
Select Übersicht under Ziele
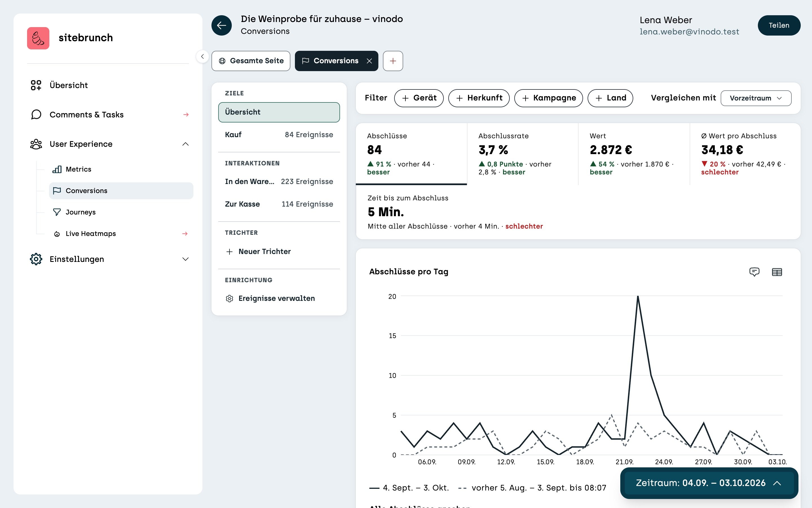[279, 112]
